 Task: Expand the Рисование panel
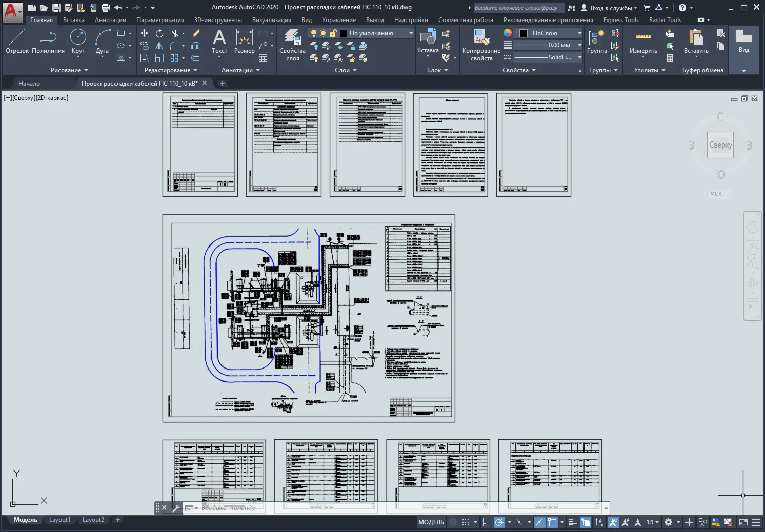[69, 70]
